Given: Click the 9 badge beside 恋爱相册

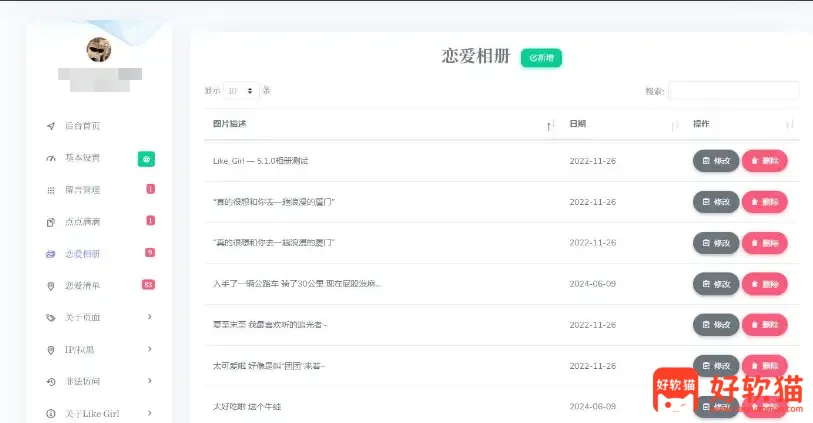Looking at the screenshot, I should [150, 252].
